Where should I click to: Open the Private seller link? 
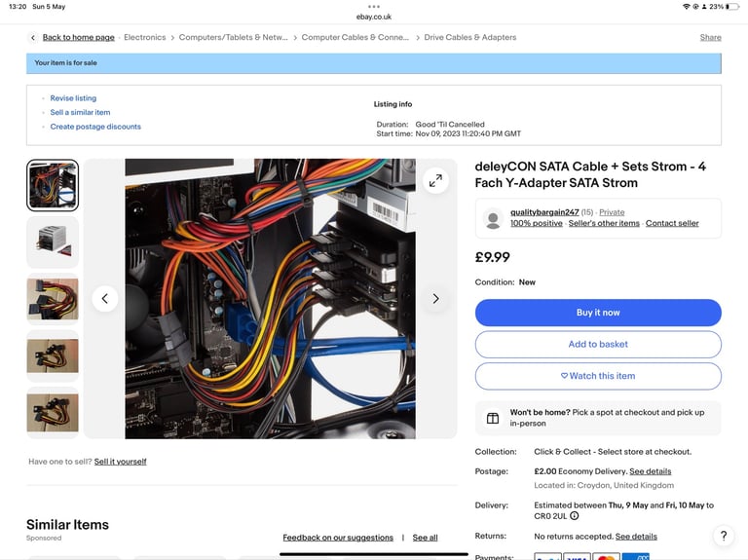(612, 212)
